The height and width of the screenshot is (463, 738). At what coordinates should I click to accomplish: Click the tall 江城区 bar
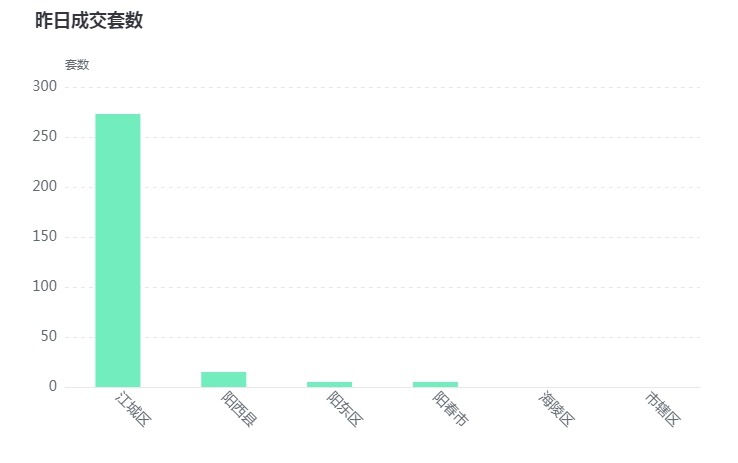click(x=118, y=250)
